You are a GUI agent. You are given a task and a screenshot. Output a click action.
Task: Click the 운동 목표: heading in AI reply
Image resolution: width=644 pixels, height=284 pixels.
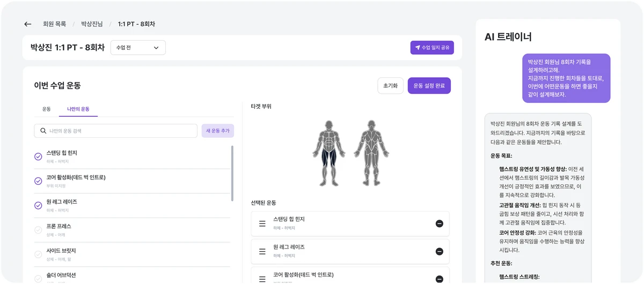[x=501, y=156]
